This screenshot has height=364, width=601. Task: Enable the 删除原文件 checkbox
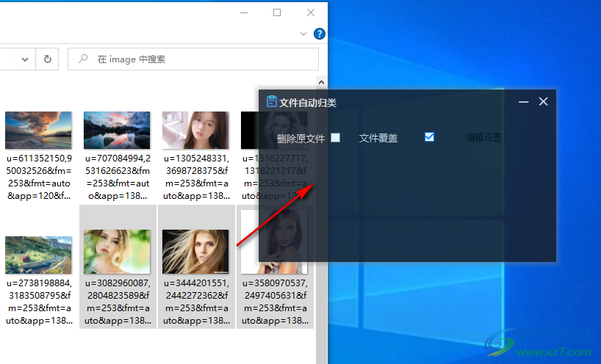point(335,137)
